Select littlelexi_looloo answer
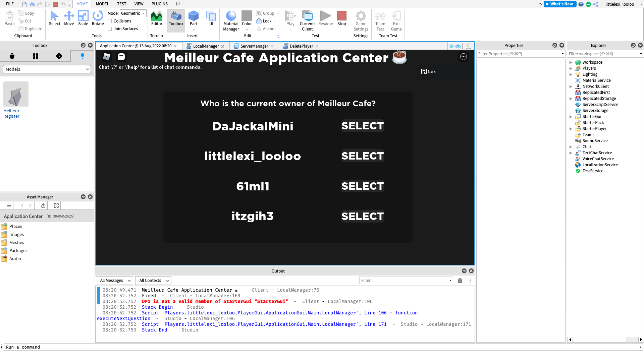The height and width of the screenshot is (362, 644). [363, 156]
